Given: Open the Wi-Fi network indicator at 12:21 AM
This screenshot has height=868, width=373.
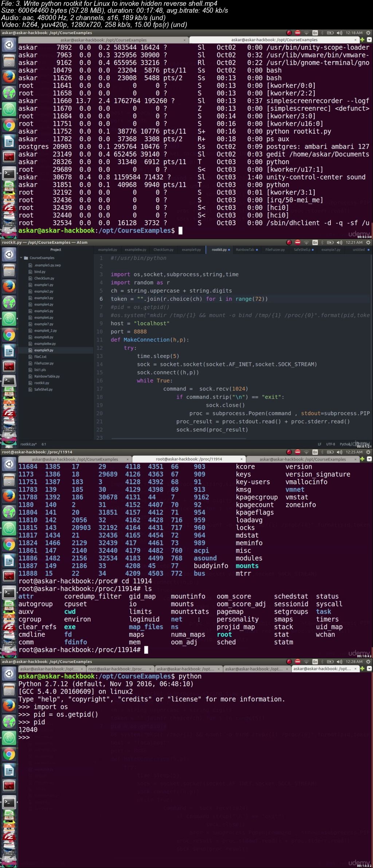Looking at the screenshot, I should coord(306,242).
